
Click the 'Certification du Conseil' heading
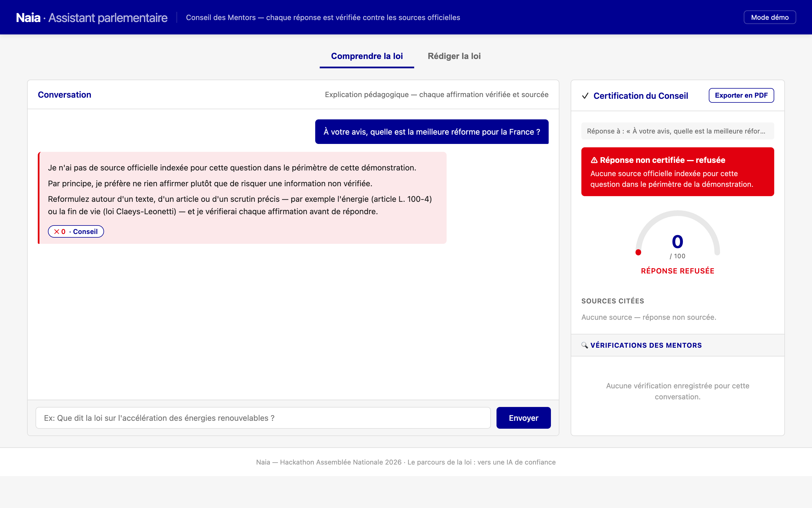[641, 96]
